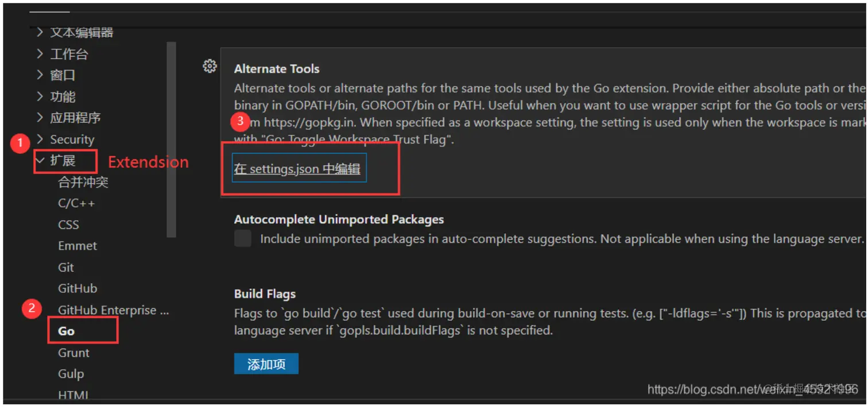Expand the 工作台 section
The height and width of the screenshot is (407, 868).
[63, 54]
